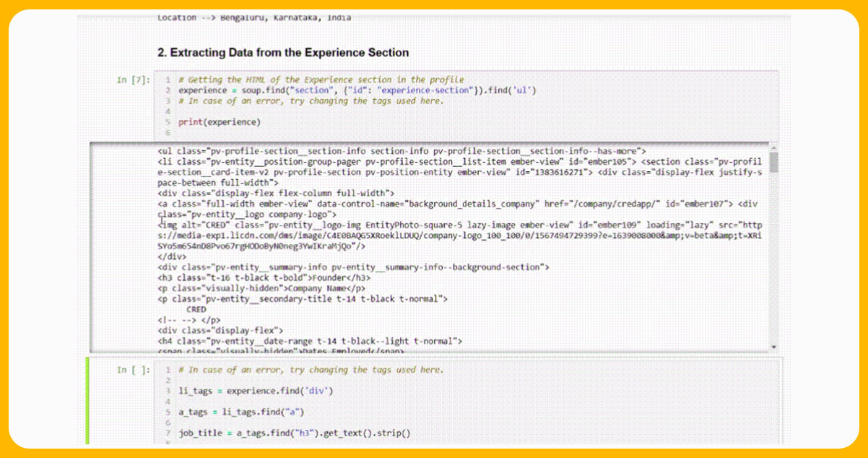Select the empty In [ ] cell prompt
Image resolution: width=868 pixels, height=458 pixels.
(x=134, y=370)
